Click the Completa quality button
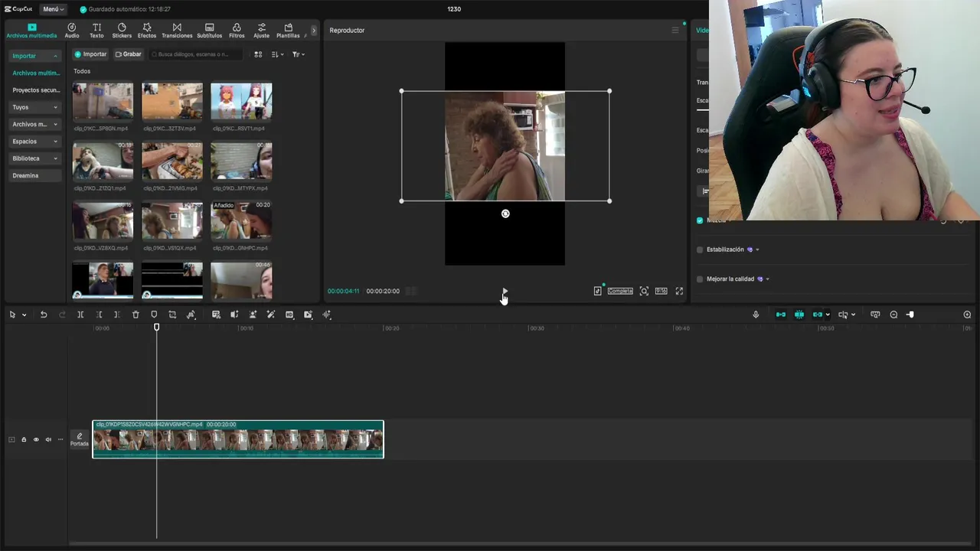This screenshot has height=551, width=980. tap(620, 291)
